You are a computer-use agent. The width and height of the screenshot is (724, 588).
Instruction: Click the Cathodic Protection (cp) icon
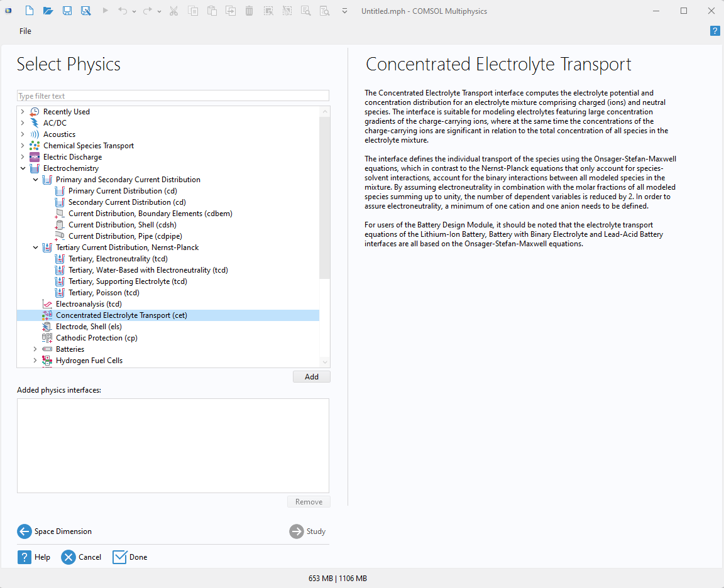click(47, 338)
